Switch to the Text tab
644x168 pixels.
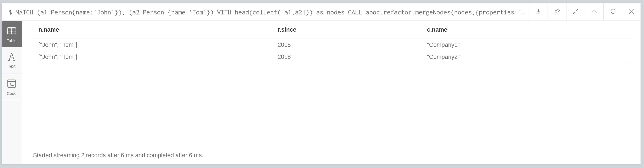tap(11, 60)
